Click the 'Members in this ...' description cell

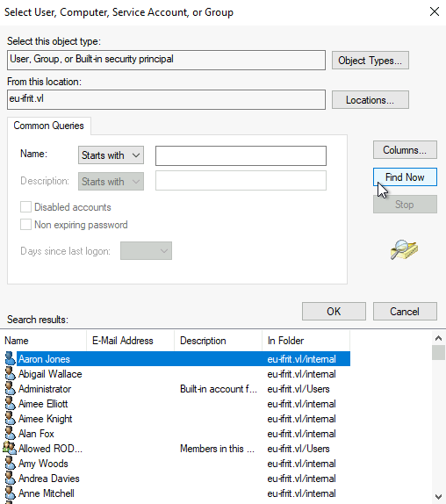217,449
